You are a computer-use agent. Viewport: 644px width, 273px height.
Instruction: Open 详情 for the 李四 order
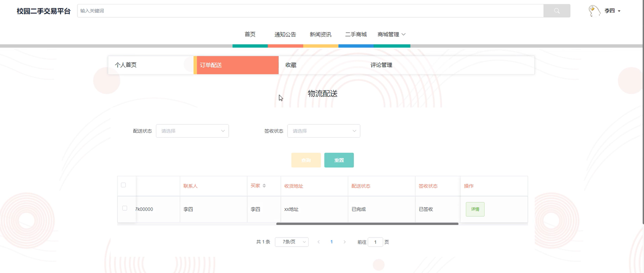pyautogui.click(x=475, y=209)
